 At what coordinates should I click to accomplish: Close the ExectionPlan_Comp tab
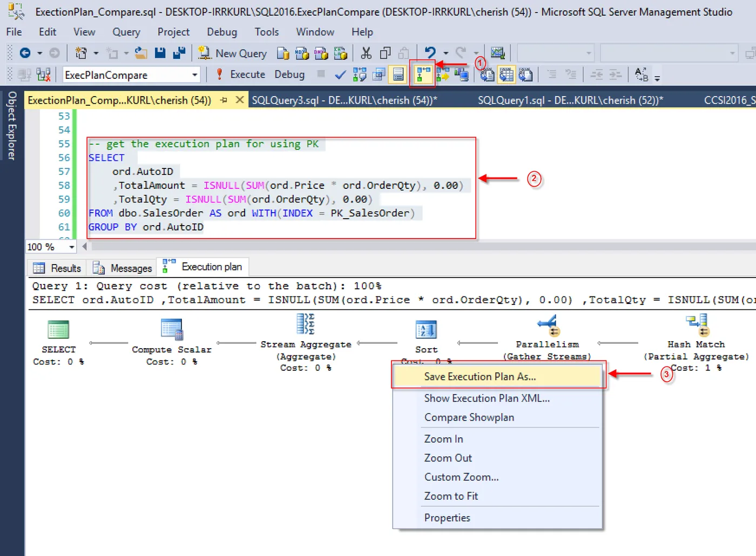pos(240,100)
